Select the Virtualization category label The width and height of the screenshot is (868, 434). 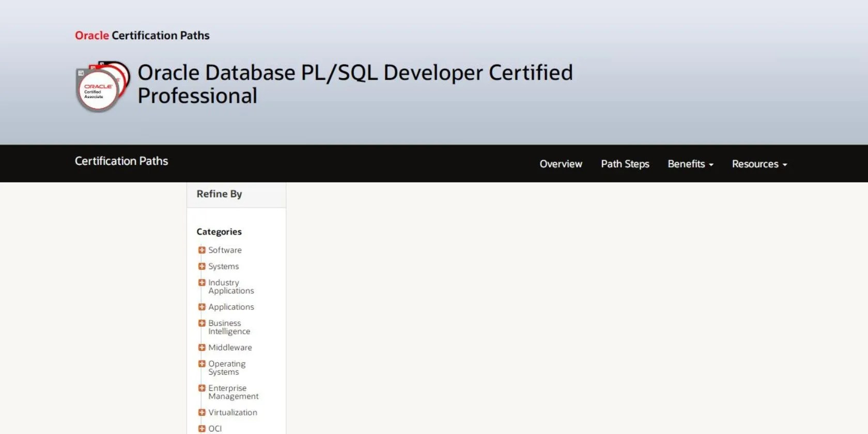(x=233, y=412)
